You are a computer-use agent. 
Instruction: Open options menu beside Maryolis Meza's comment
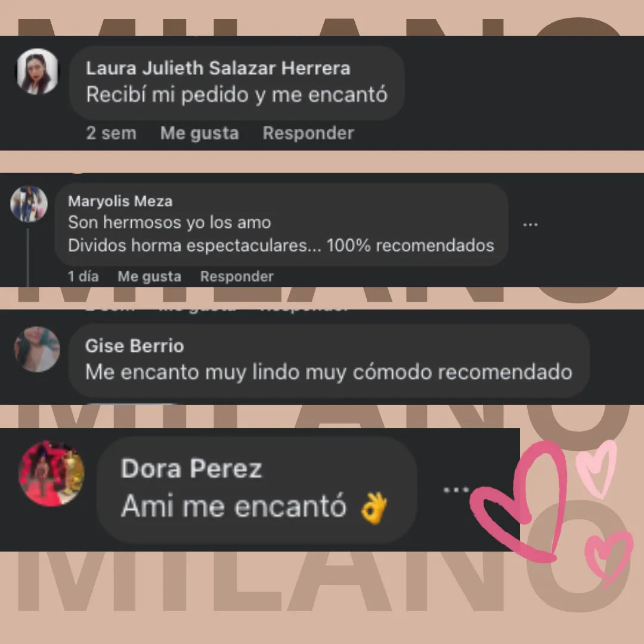click(530, 225)
